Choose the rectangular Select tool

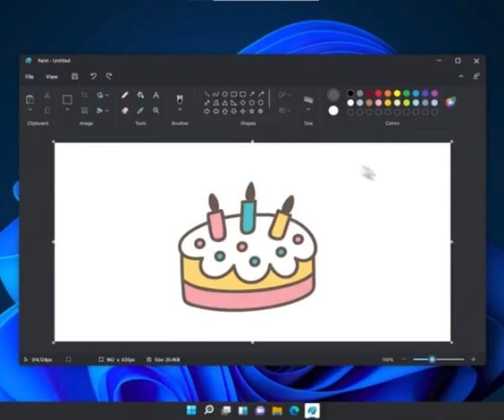click(67, 99)
